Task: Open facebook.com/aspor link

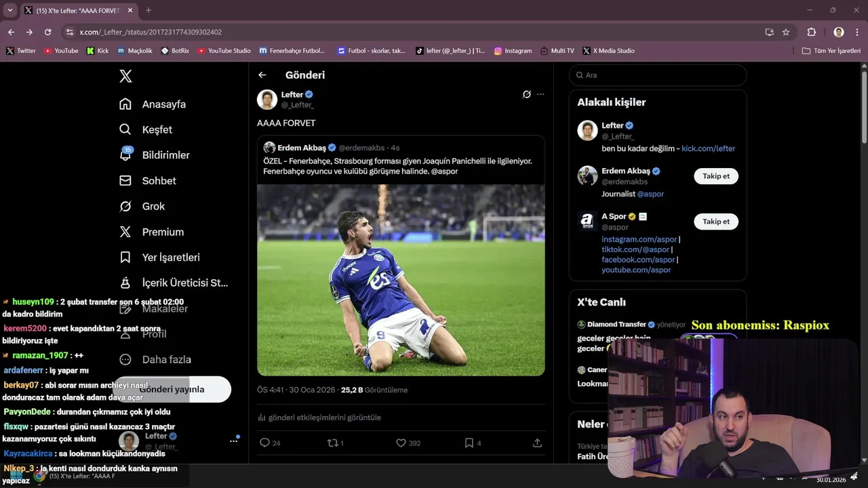Action: [638, 260]
